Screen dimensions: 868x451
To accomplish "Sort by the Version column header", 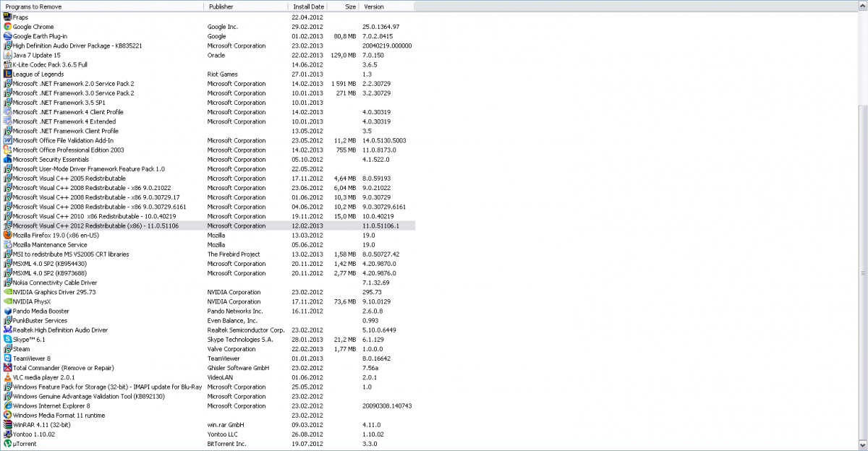I will (387, 7).
